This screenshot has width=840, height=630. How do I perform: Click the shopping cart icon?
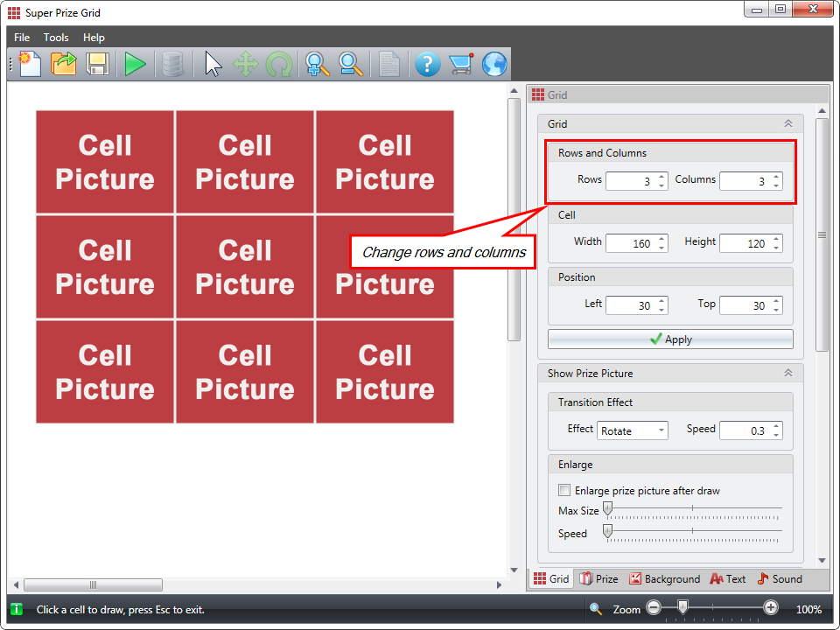(x=460, y=64)
